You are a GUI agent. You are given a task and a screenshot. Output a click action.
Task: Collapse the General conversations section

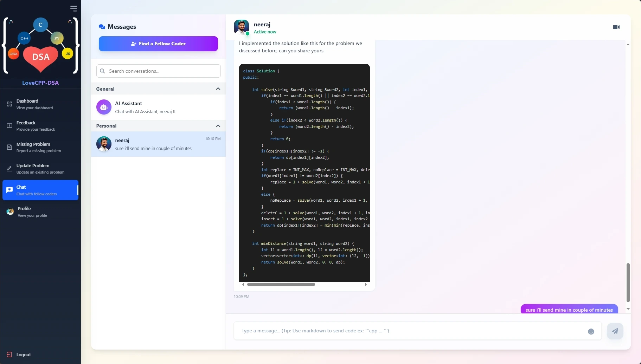click(x=218, y=89)
